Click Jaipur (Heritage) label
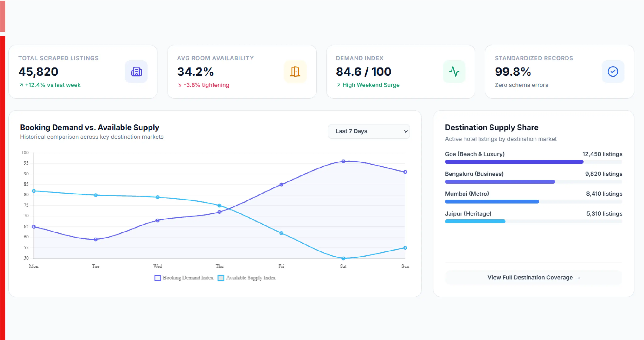Screen dimensions: 644x340 (x=468, y=214)
